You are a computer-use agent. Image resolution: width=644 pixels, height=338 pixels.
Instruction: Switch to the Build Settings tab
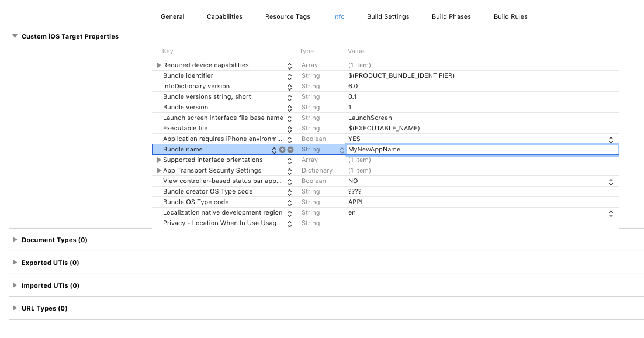(x=388, y=16)
